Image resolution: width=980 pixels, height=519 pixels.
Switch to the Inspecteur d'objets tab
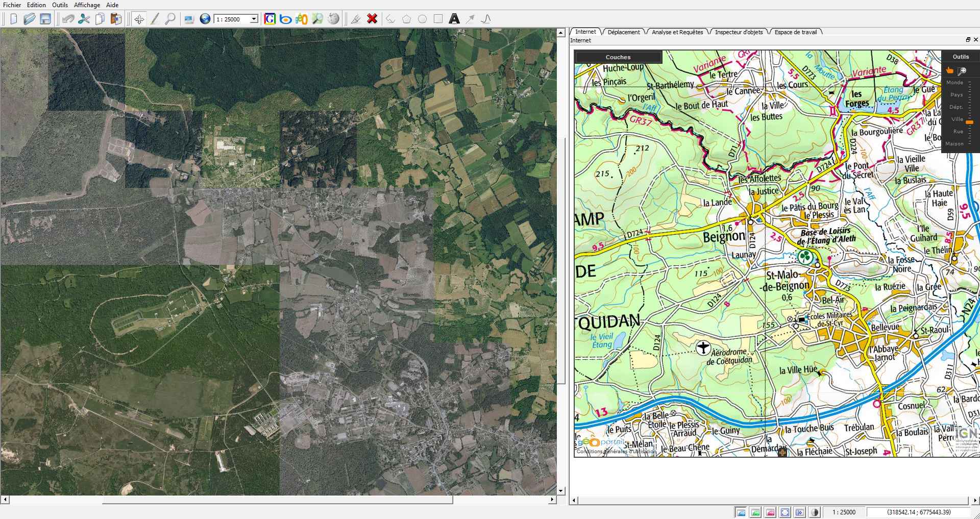tap(739, 32)
